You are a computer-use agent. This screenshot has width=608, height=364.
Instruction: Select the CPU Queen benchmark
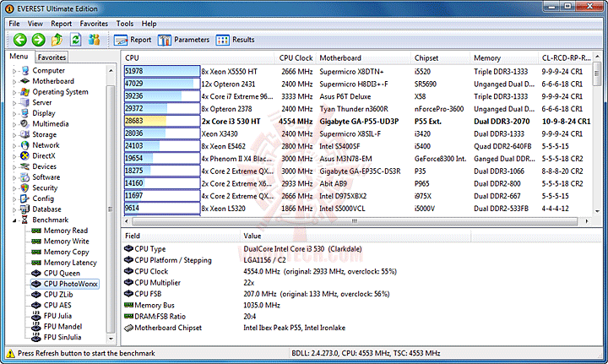tap(62, 274)
